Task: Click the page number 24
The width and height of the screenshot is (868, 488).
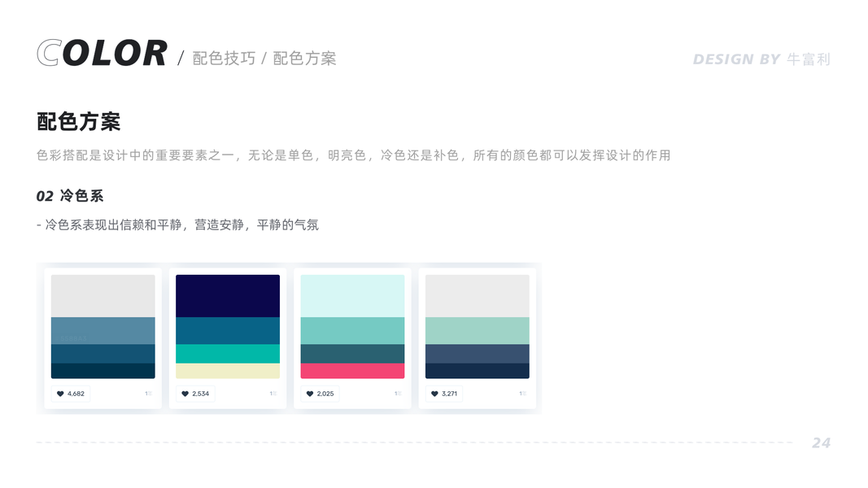Action: click(x=822, y=442)
